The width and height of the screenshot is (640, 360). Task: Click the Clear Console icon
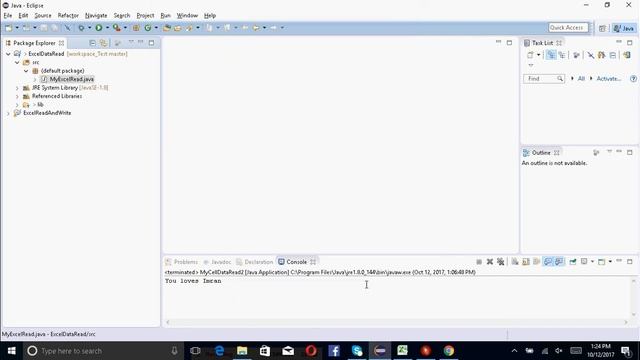click(x=515, y=262)
